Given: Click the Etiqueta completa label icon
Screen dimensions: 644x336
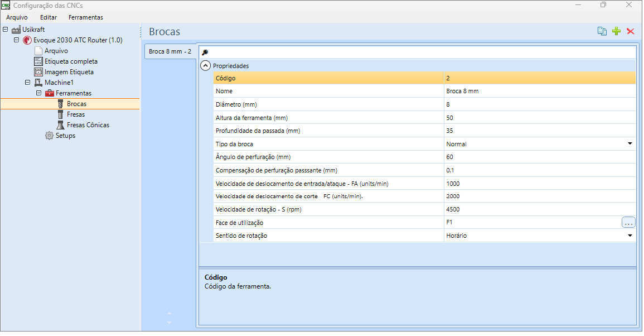Looking at the screenshot, I should tap(38, 61).
